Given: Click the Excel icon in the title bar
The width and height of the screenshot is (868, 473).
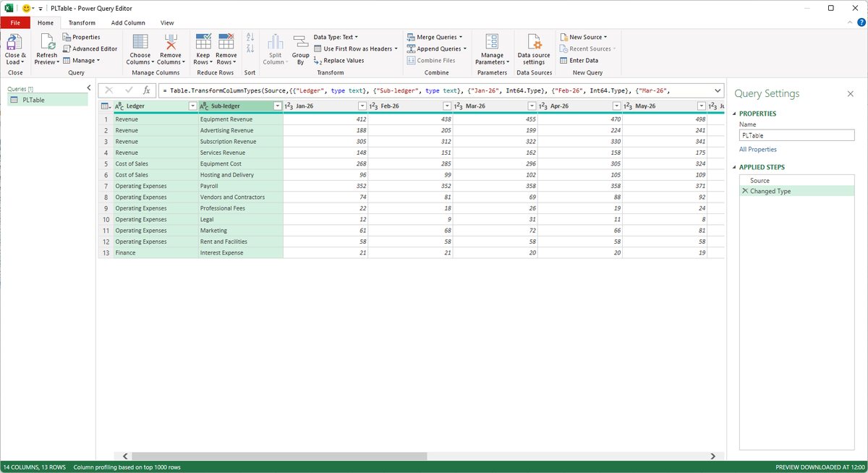Looking at the screenshot, I should 10,8.
